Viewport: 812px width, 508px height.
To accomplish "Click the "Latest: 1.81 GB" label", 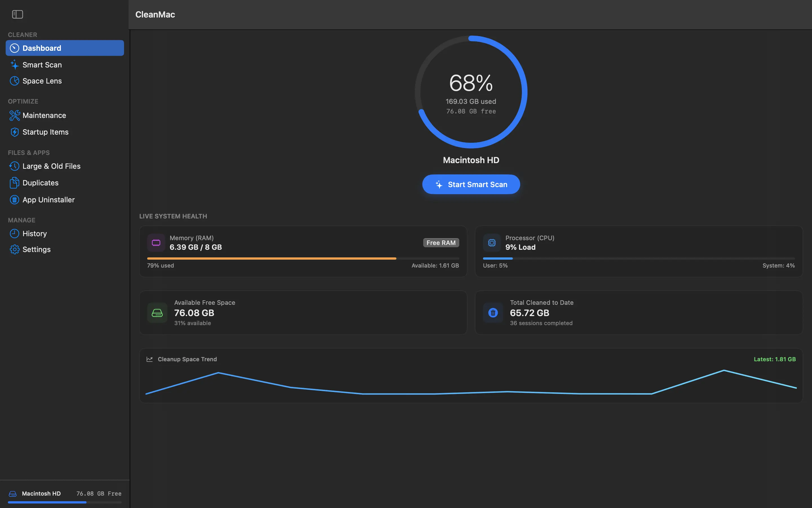I will 775,359.
